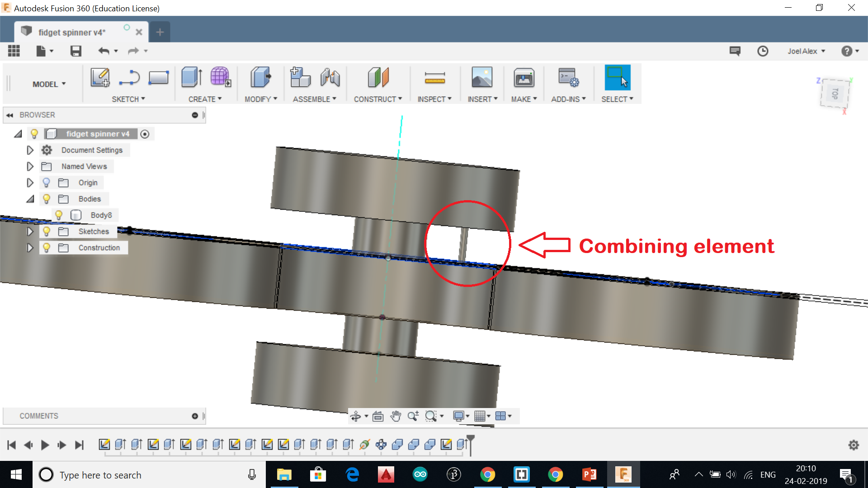Select the Measure inspect icon
The width and height of the screenshot is (868, 488).
coord(434,78)
